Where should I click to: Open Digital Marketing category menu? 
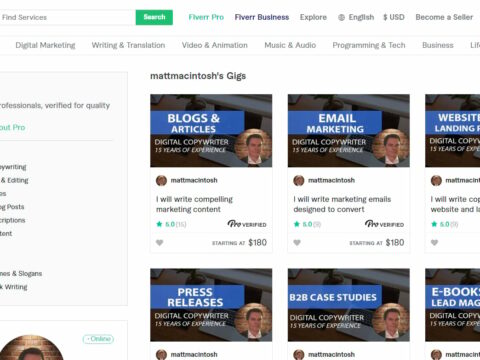point(45,45)
